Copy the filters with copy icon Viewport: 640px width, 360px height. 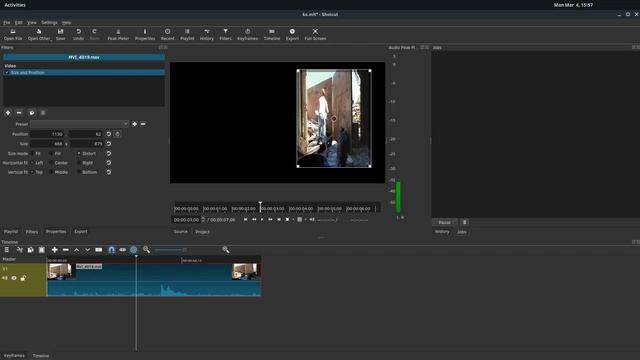pos(31,113)
